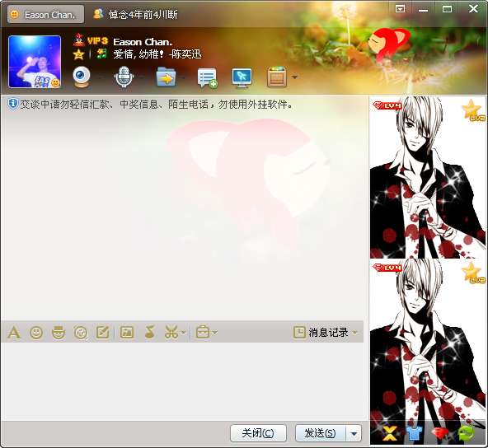
Task: Share music with the music note icon
Action: [x=150, y=332]
